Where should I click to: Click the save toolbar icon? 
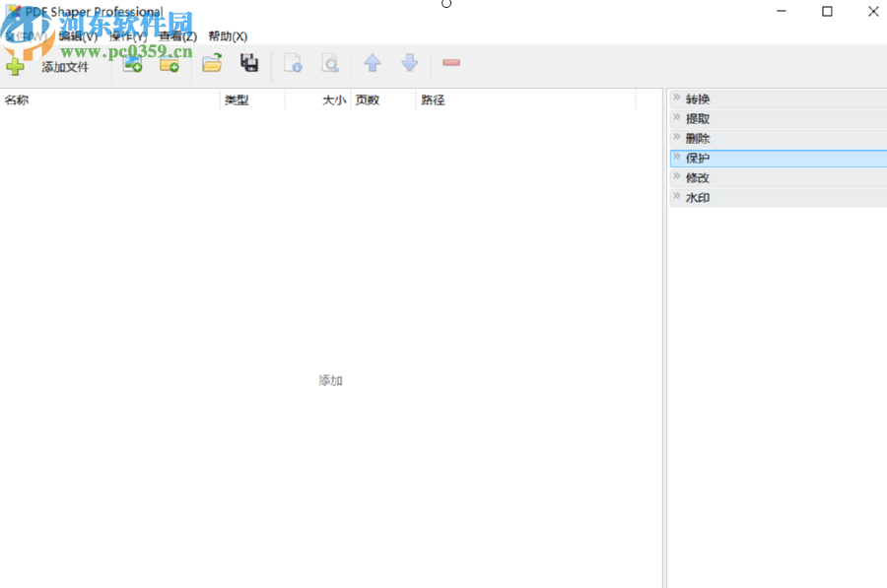(x=249, y=62)
